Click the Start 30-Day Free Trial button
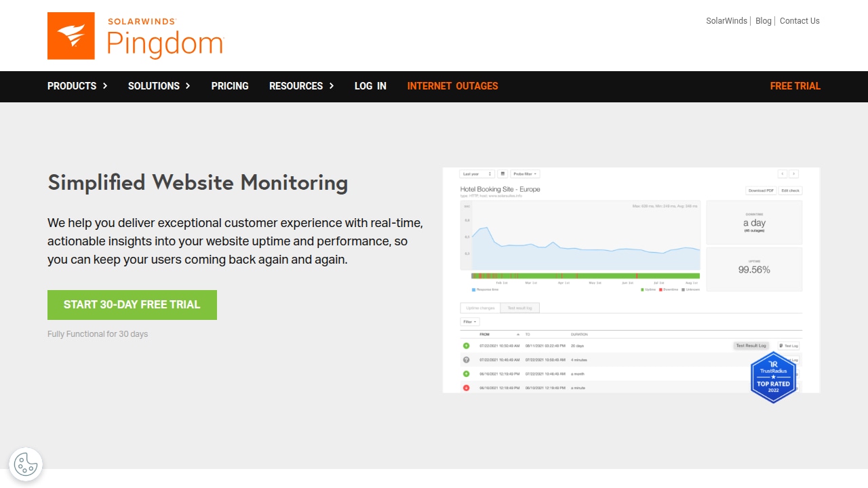 point(132,305)
